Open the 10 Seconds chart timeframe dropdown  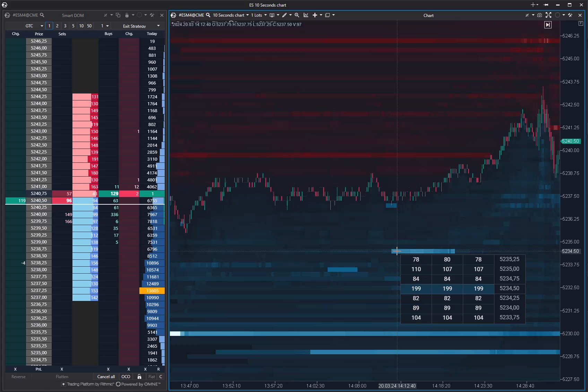tap(231, 15)
